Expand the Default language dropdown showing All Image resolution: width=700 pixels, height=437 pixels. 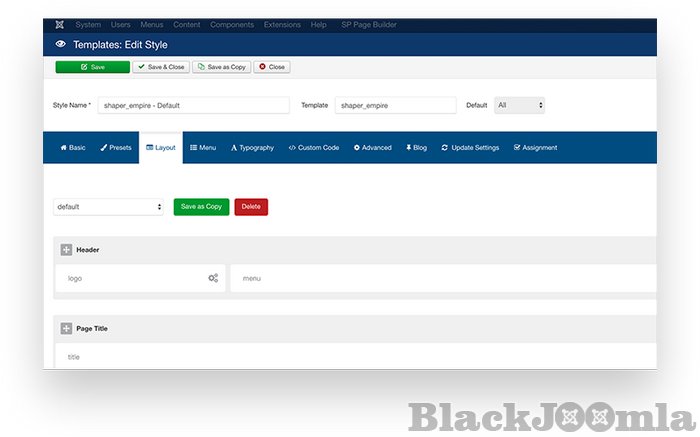click(519, 105)
